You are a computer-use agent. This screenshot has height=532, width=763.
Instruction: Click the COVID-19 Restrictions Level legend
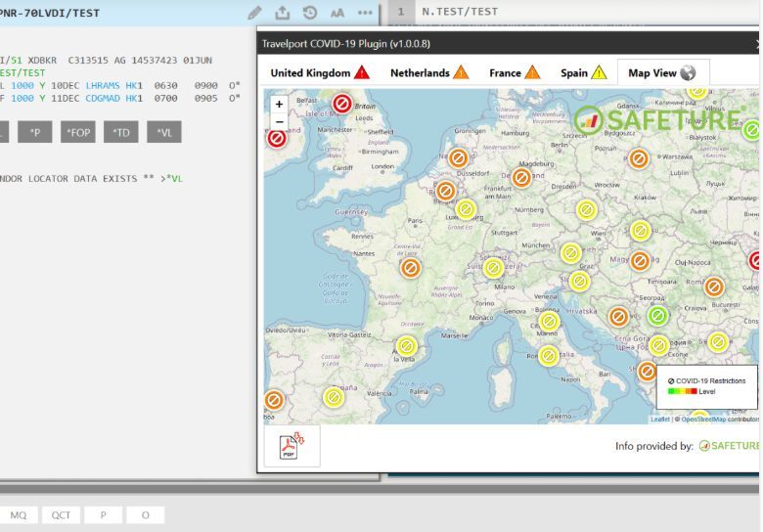pos(707,386)
